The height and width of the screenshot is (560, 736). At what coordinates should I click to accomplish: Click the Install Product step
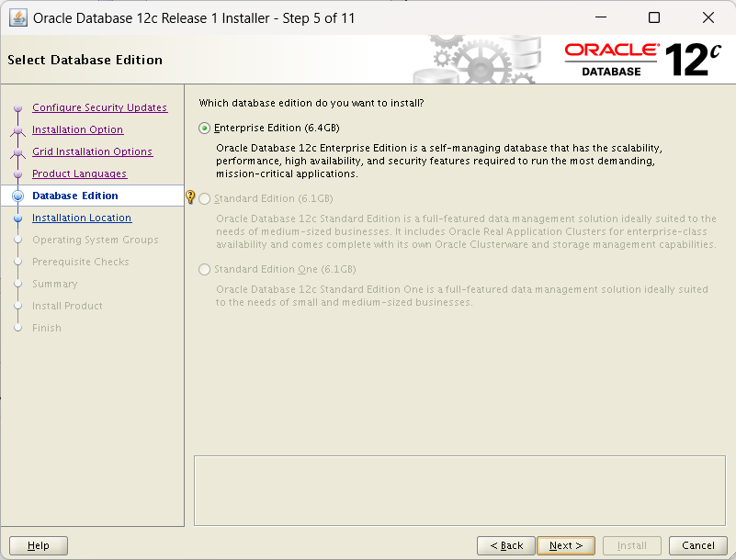coord(67,306)
